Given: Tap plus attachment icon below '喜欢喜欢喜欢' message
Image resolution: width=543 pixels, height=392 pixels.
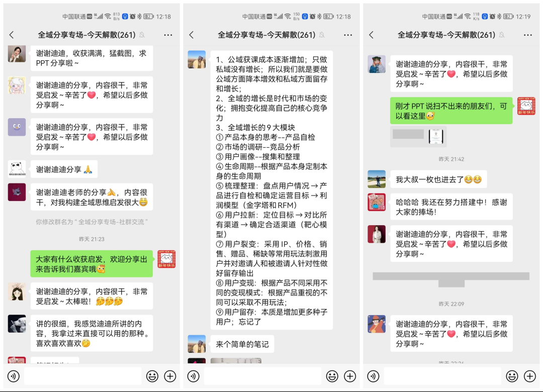Looking at the screenshot, I should (170, 376).
